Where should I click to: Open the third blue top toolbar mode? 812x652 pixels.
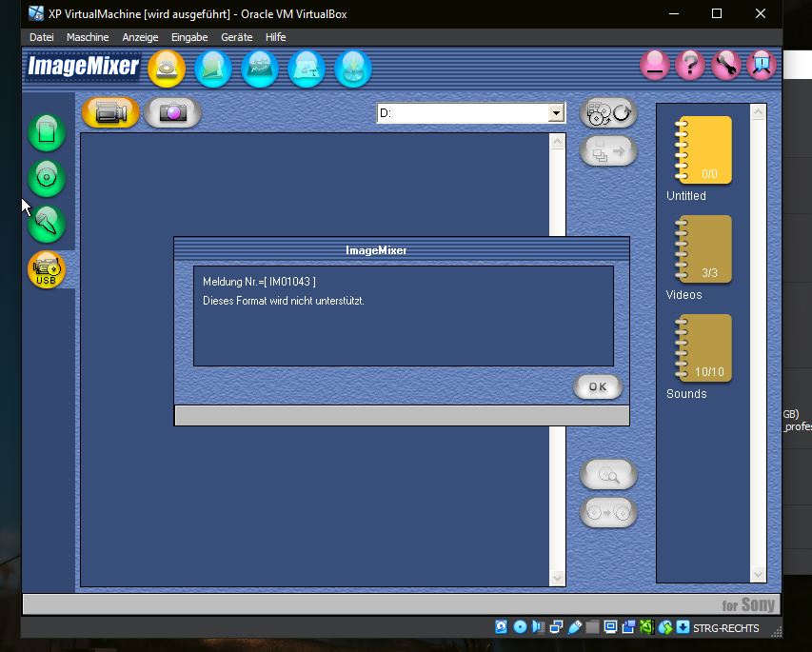point(260,69)
